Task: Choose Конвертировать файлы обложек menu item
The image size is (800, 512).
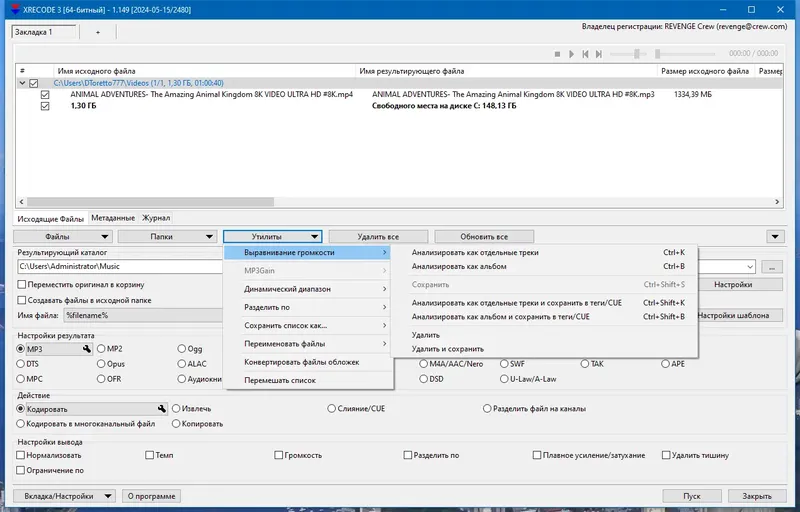Action: 309,362
